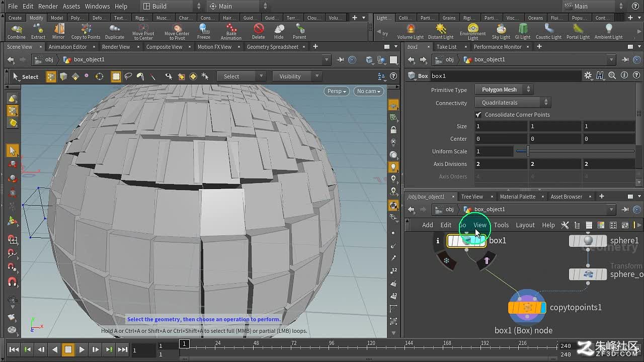644x362 pixels.
Task: Click the Play forward button
Action: click(82, 349)
